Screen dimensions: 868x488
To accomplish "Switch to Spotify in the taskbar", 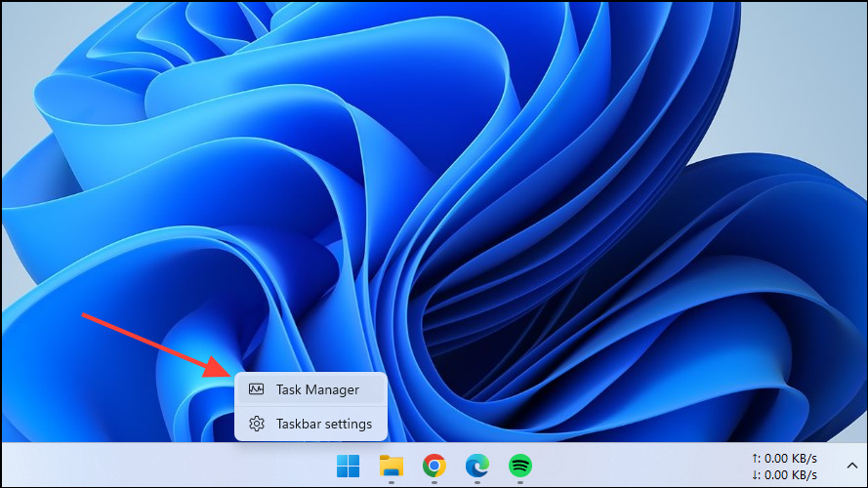I will (520, 466).
